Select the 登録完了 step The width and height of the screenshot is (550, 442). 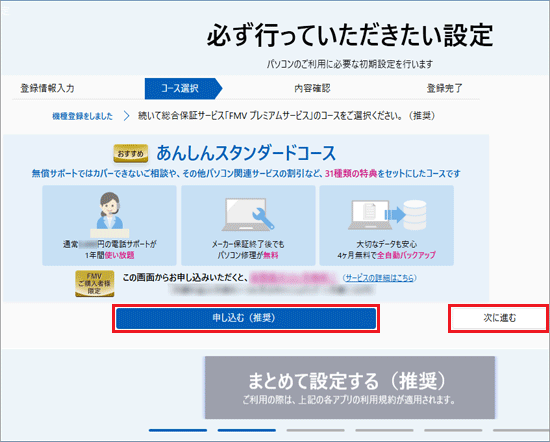pos(444,88)
